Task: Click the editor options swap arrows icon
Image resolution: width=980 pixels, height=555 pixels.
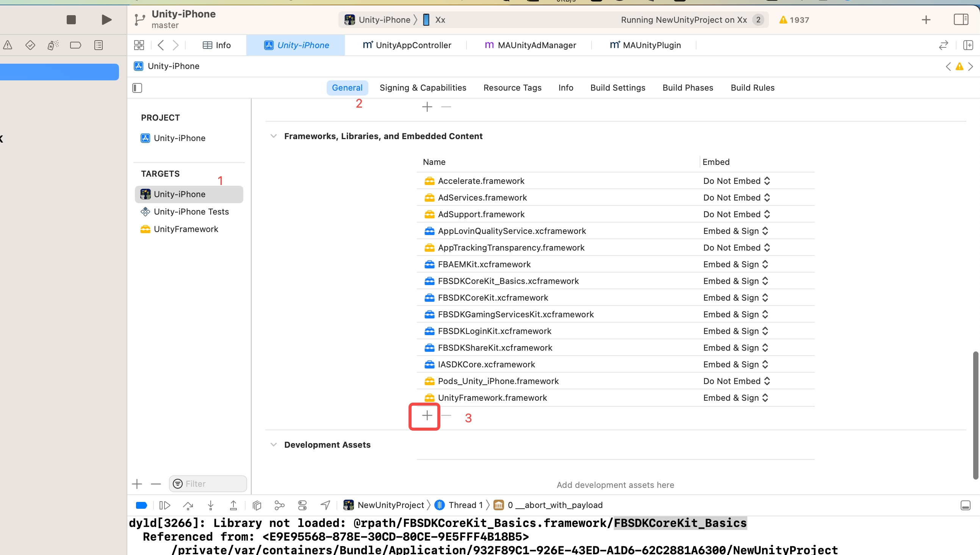Action: [943, 45]
